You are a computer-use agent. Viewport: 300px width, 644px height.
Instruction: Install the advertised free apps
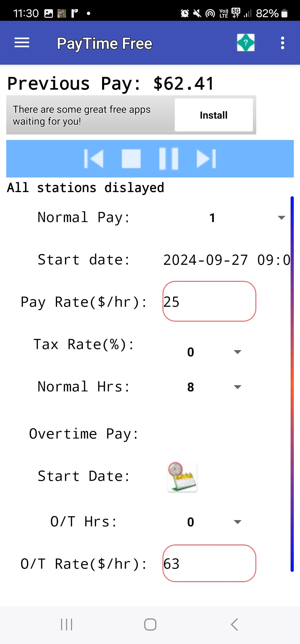pos(214,115)
